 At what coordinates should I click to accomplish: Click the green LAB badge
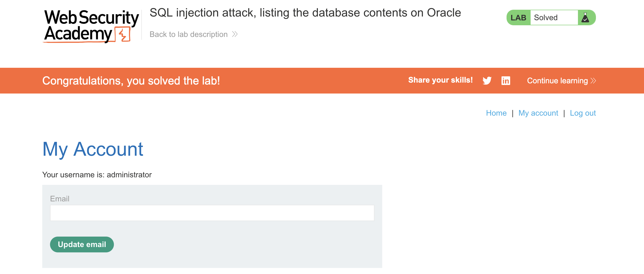518,17
